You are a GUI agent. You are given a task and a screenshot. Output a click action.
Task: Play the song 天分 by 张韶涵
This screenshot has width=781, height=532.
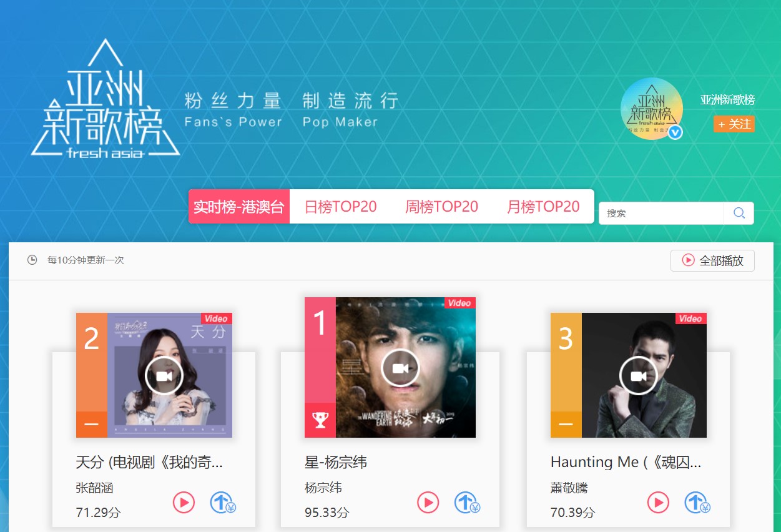click(x=184, y=502)
